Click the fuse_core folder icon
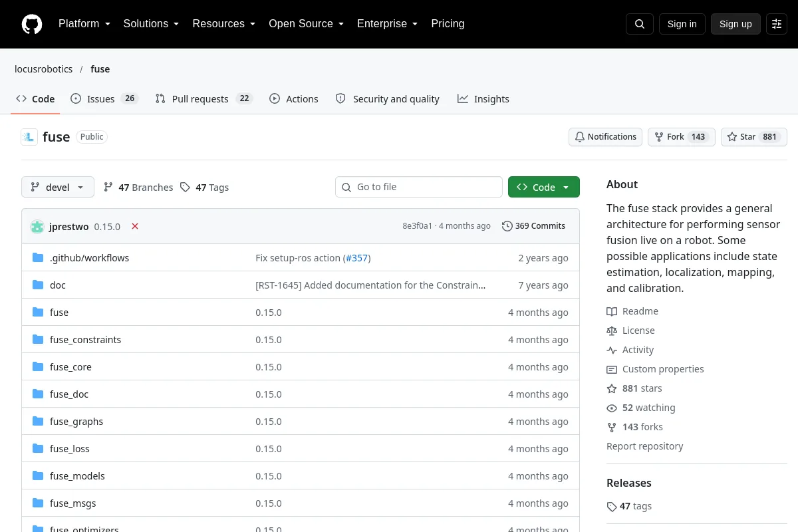 pyautogui.click(x=38, y=367)
